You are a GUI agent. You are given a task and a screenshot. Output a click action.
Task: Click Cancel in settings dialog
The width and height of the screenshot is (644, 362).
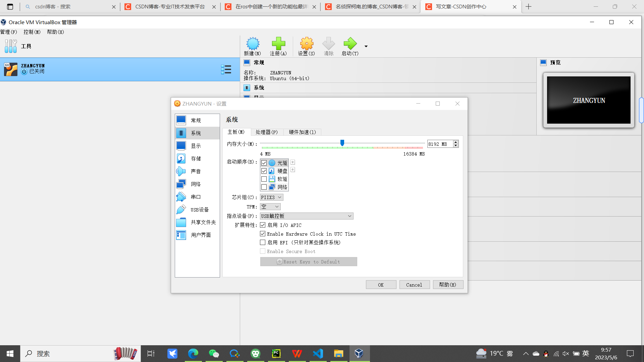[x=414, y=285]
